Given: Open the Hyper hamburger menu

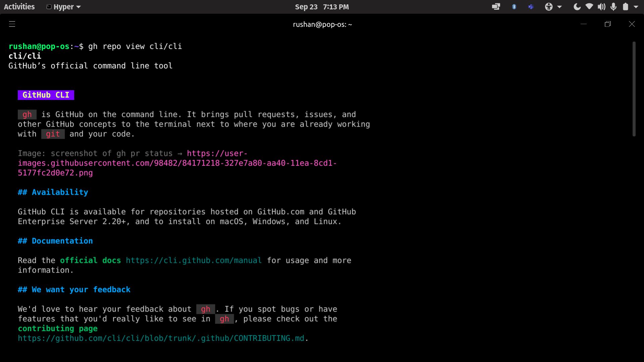Looking at the screenshot, I should 12,24.
